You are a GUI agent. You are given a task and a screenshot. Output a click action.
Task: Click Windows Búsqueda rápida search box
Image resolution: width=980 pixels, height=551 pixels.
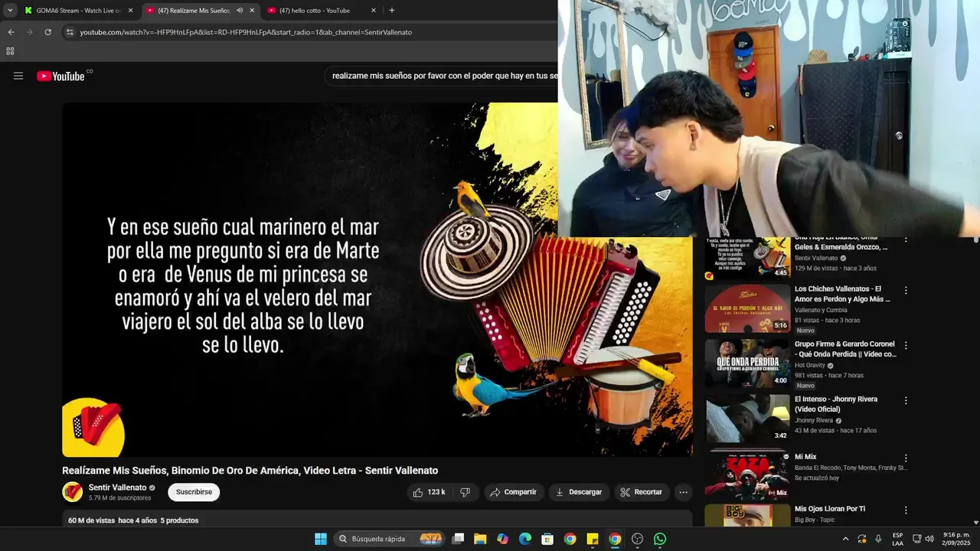pyautogui.click(x=390, y=539)
